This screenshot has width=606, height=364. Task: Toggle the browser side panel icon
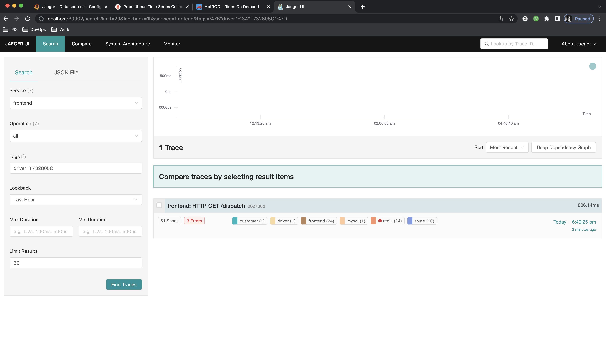click(x=557, y=19)
